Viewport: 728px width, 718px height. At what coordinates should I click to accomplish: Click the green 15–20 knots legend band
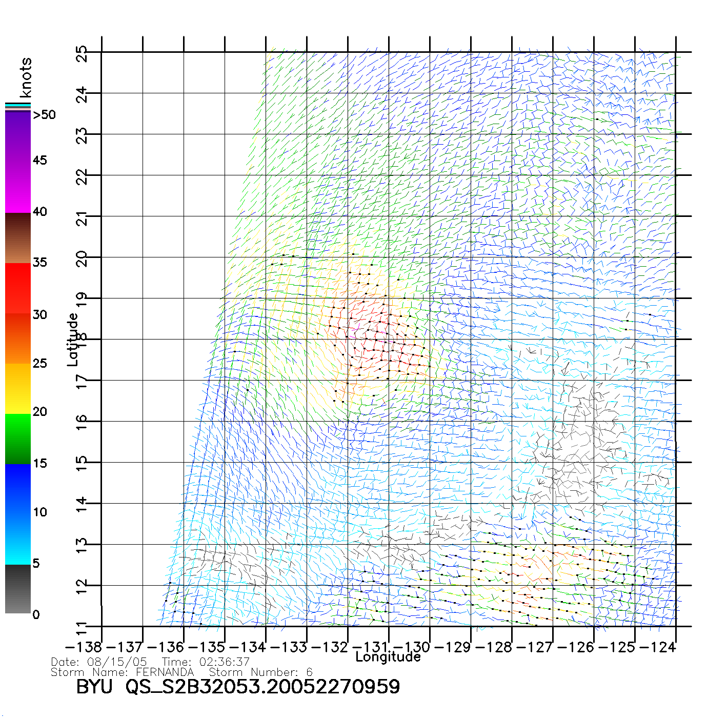(x=18, y=438)
